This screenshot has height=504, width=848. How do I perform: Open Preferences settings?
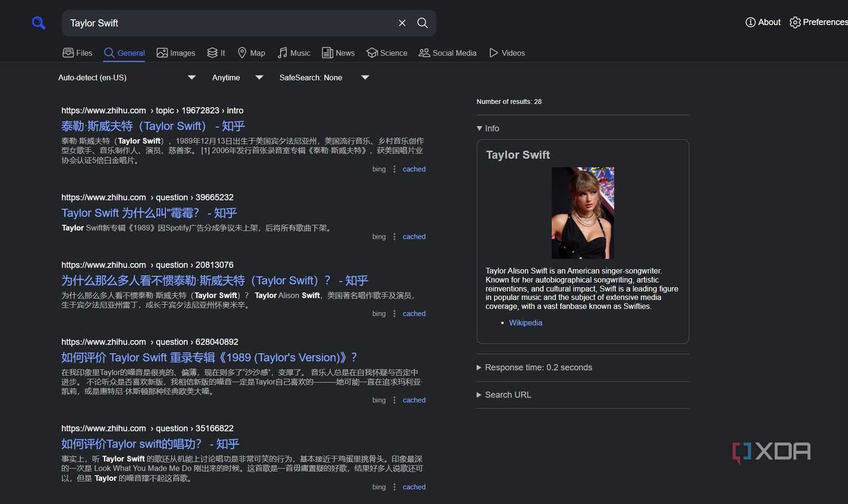818,22
